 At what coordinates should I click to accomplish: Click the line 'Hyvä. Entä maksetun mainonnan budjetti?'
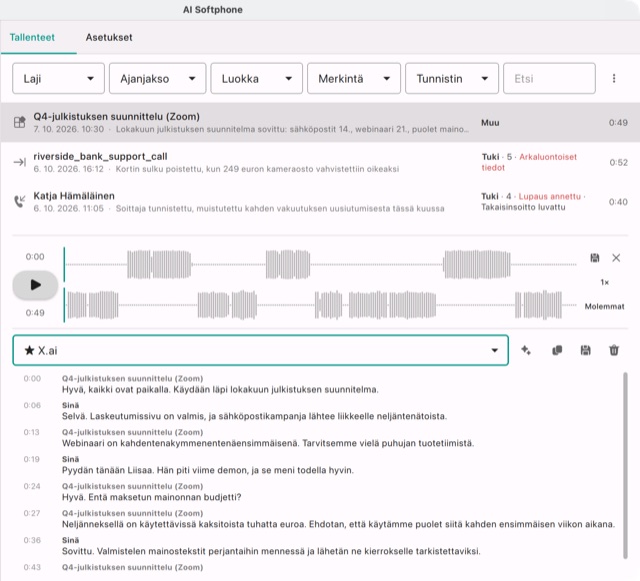tap(151, 497)
